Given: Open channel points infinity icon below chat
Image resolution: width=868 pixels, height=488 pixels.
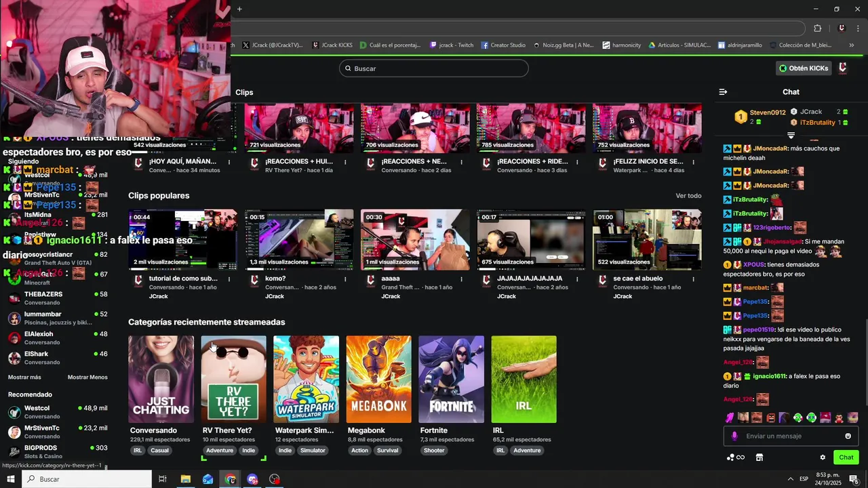Looking at the screenshot, I should (x=736, y=457).
